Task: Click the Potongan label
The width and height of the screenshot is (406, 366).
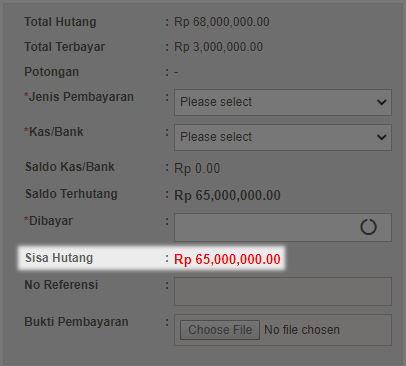Action: tap(52, 72)
